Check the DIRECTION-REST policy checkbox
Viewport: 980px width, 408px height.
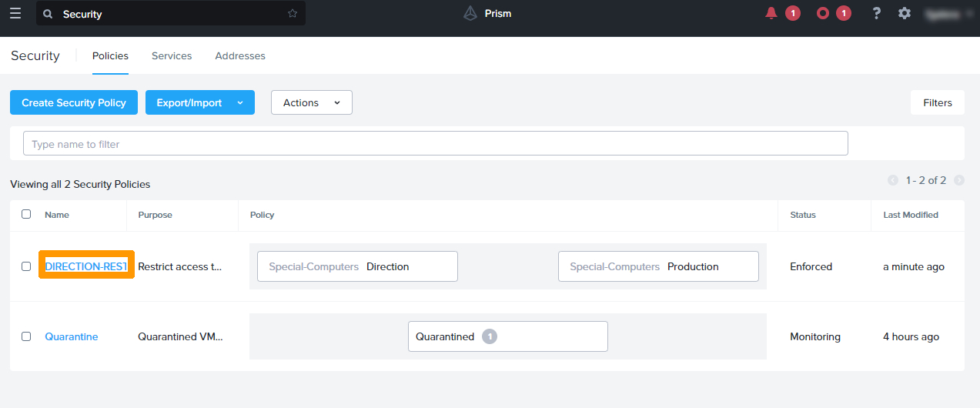pos(26,266)
